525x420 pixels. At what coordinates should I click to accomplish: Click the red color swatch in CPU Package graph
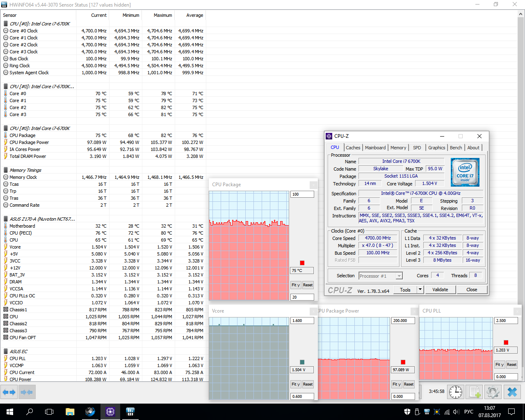(x=302, y=263)
